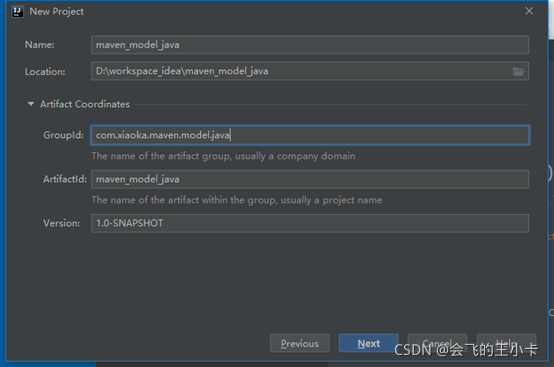Click the IntelliJ IDEA logo in title bar
Viewport: 554px width, 367px height.
(x=17, y=12)
